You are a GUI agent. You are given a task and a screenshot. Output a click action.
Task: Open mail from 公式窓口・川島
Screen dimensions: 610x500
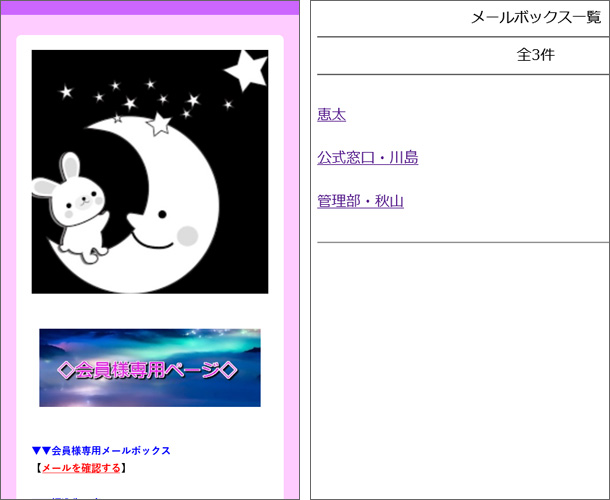coord(367,158)
